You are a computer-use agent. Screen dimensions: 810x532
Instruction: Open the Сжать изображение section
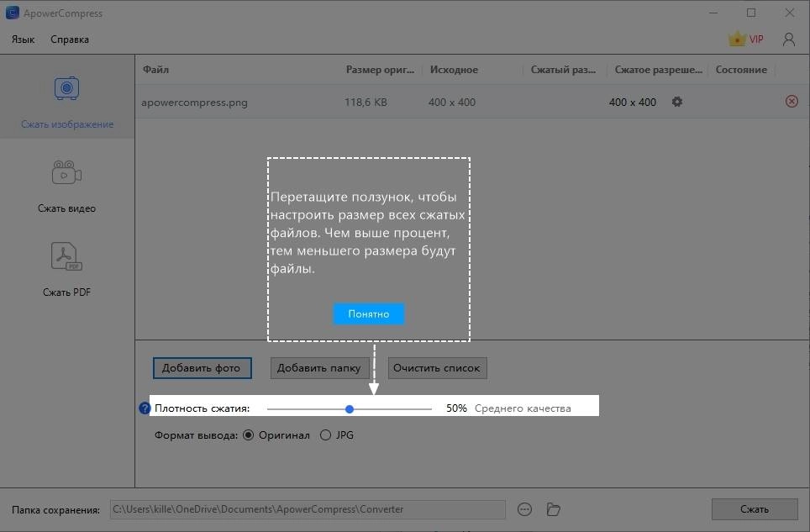pyautogui.click(x=66, y=97)
